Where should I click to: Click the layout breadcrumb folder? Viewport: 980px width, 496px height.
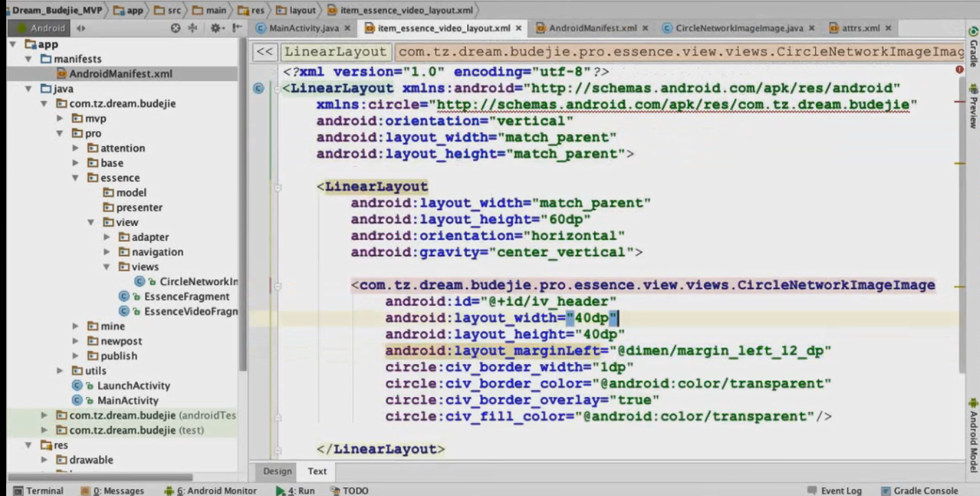[x=296, y=10]
